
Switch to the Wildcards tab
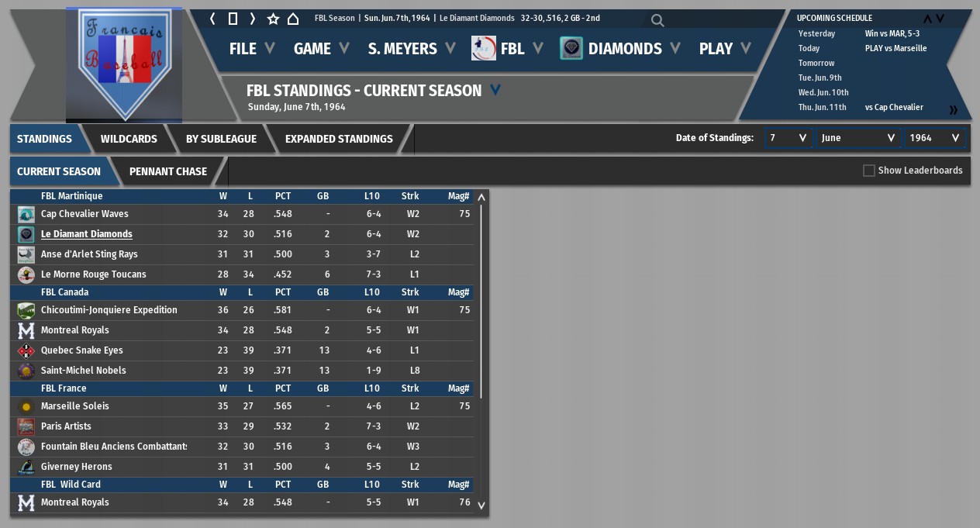129,139
